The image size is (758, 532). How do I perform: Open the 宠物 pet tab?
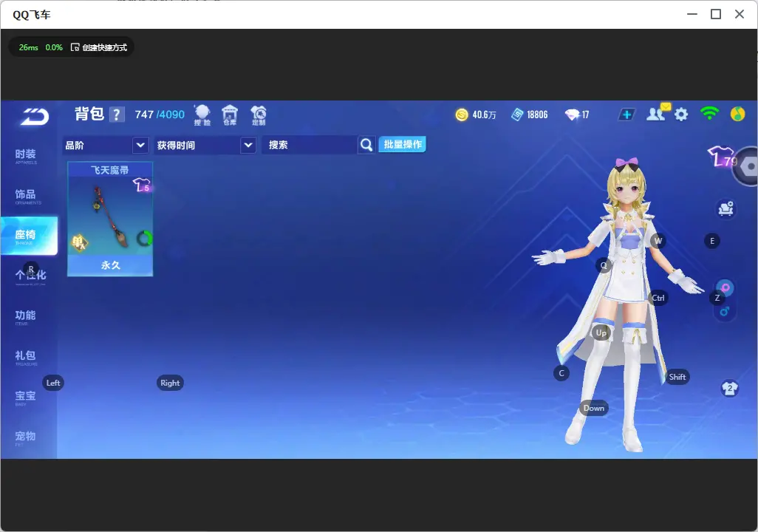(x=25, y=437)
